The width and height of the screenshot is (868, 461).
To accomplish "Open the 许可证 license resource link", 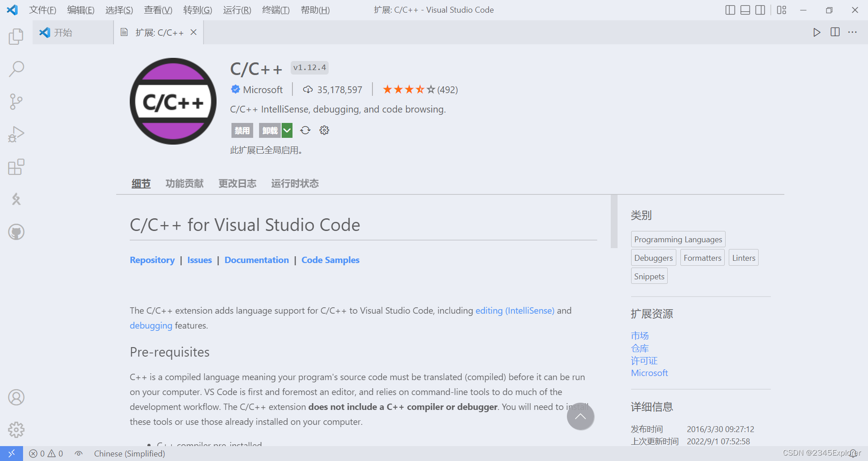I will click(x=644, y=361).
